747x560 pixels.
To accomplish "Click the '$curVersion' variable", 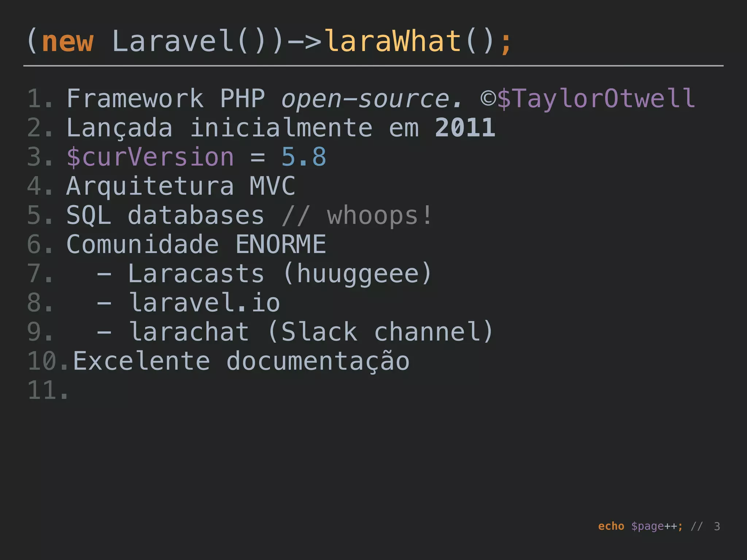I will point(150,157).
